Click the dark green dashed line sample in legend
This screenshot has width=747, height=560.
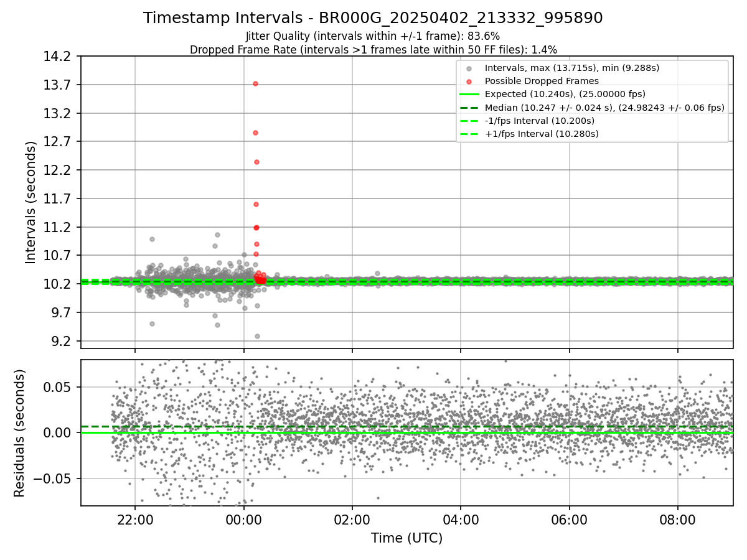[x=469, y=107]
